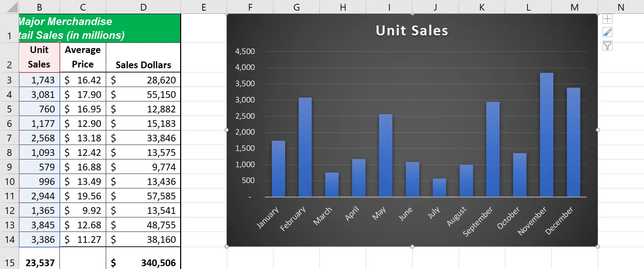Viewport: 644px width, 269px height.
Task: Open the Chart Elements plus button
Action: pos(607,19)
